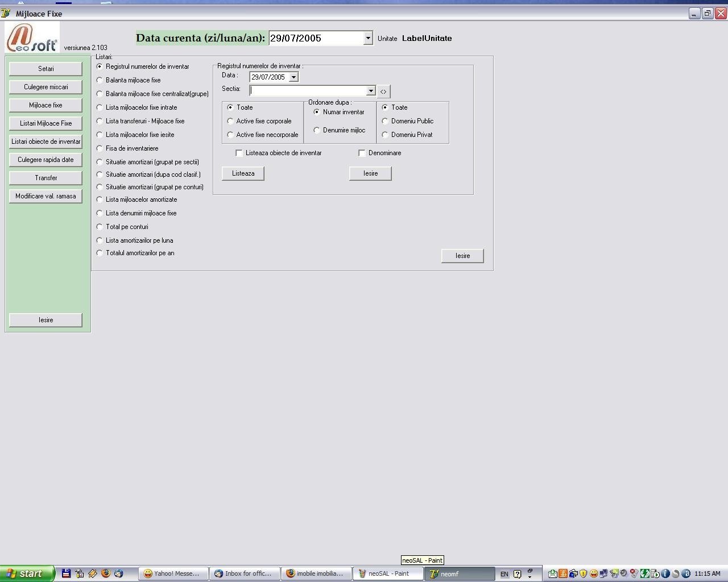Open Listari obiecte de inventar section
Image resolution: width=728 pixels, height=582 pixels.
click(x=45, y=142)
